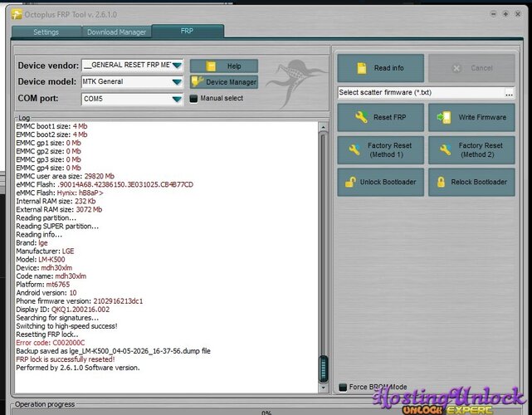Select the FRP tab
532x415 pixels.
(188, 32)
